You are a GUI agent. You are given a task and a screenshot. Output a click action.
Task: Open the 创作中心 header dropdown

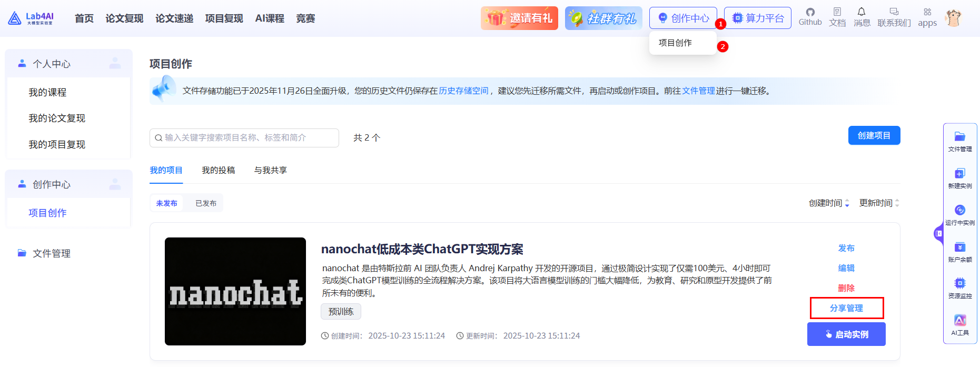683,18
